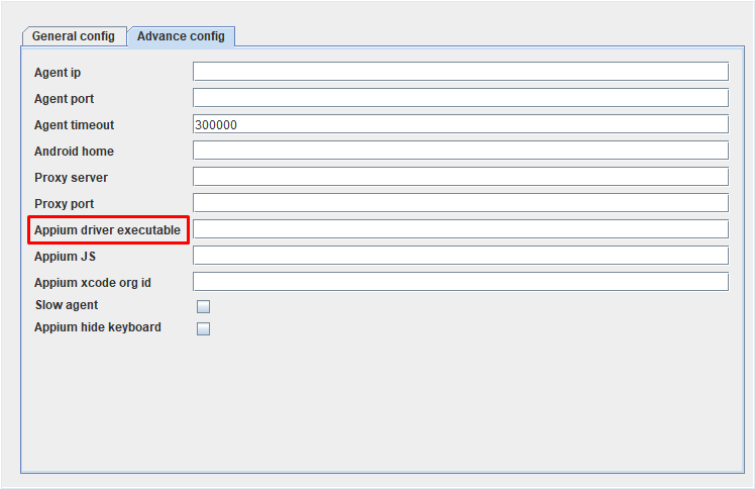Select the Proxy port text field

(x=460, y=203)
